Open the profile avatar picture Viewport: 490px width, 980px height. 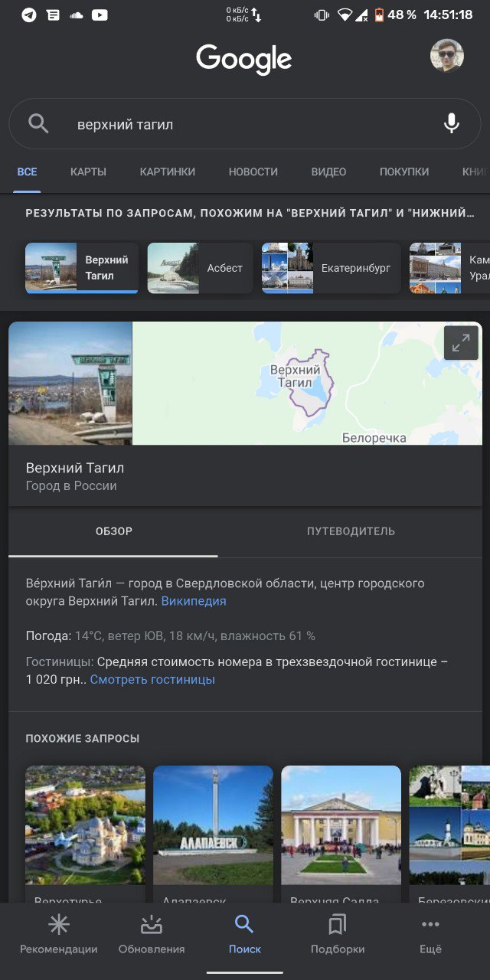tap(447, 56)
